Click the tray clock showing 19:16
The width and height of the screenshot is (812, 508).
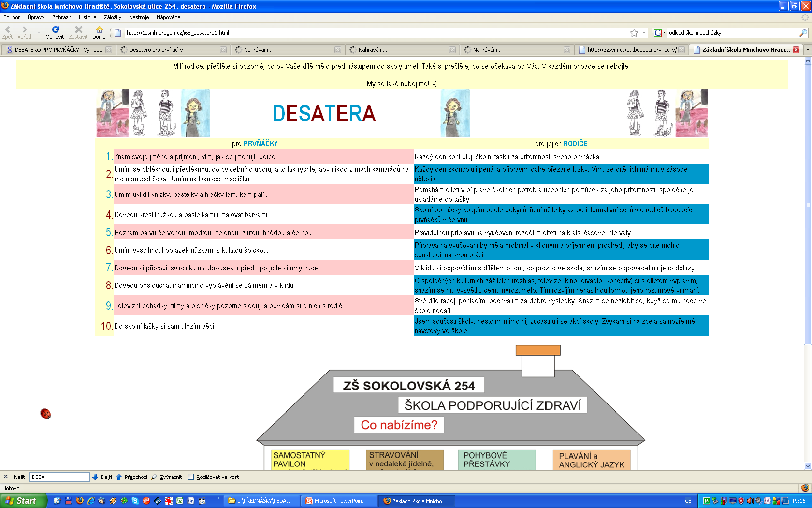[x=799, y=501]
